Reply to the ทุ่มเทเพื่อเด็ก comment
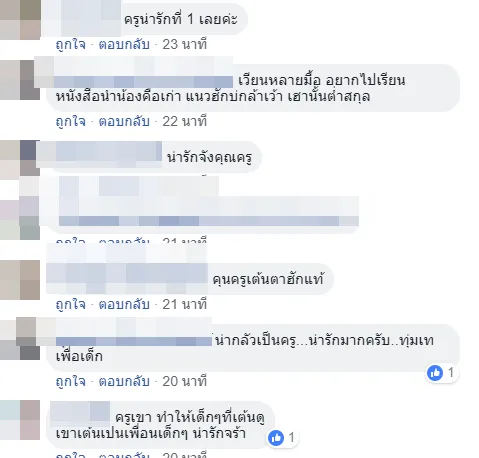This screenshot has width=479, height=458. (124, 381)
